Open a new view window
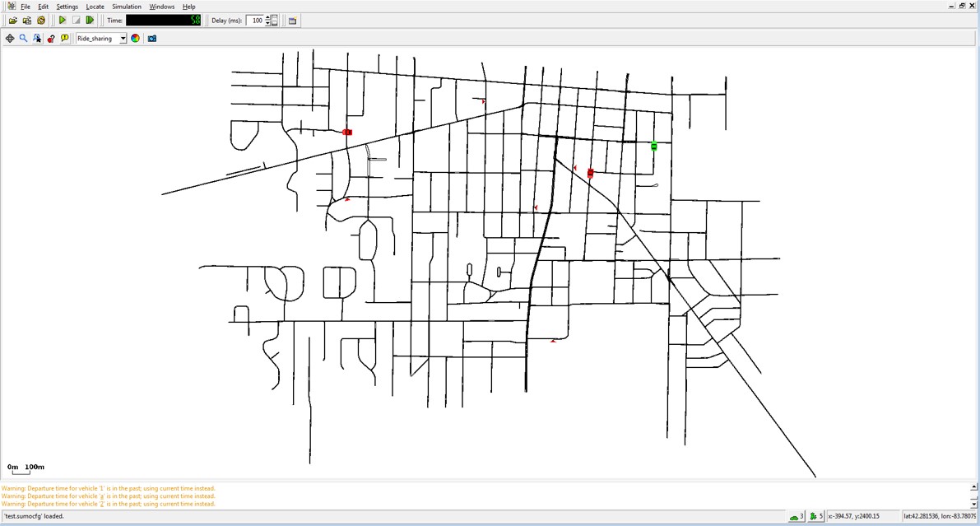The height and width of the screenshot is (526, 980). pos(292,21)
